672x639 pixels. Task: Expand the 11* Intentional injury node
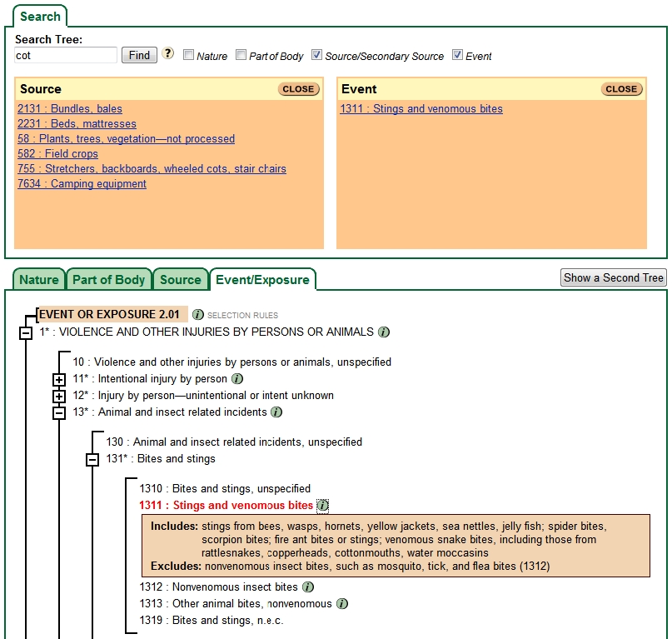59,380
